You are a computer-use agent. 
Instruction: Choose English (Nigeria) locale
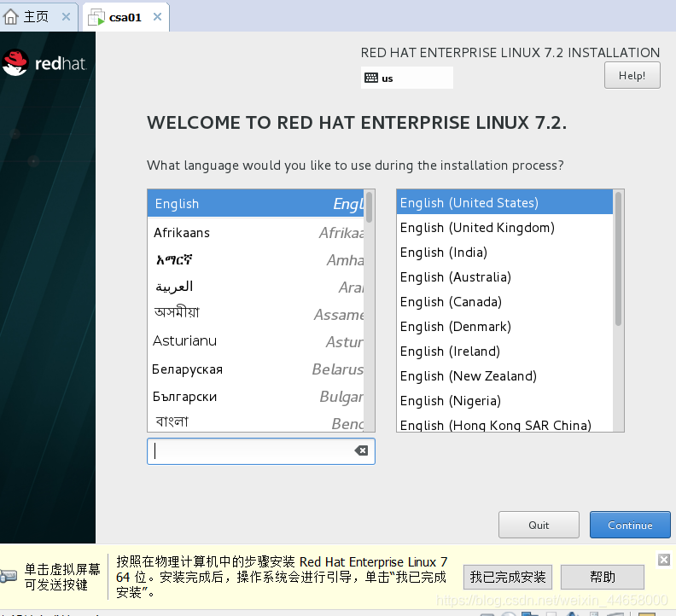coord(504,401)
